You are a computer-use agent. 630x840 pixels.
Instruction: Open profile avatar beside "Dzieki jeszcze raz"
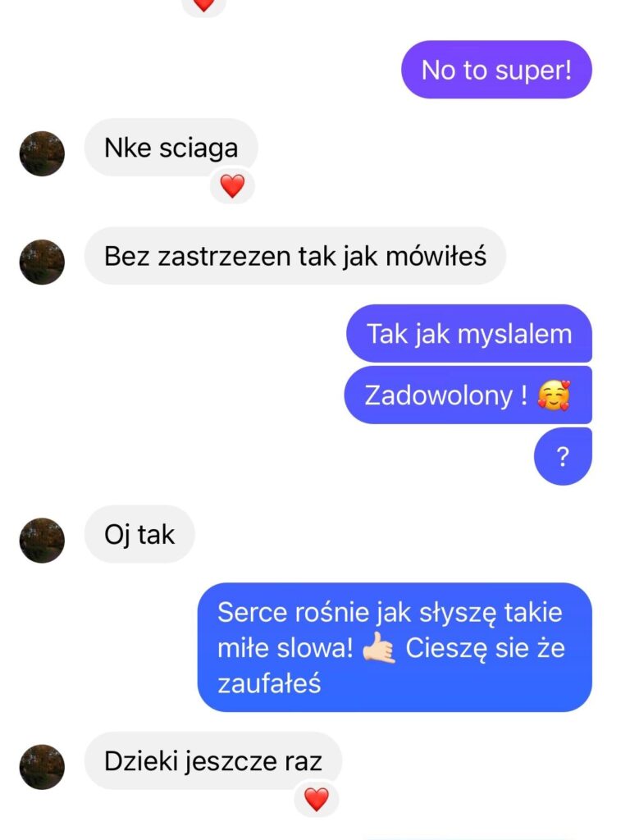tap(42, 767)
